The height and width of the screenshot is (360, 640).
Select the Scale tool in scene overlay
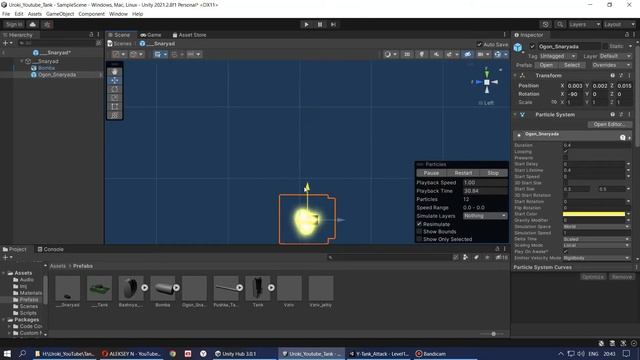(x=115, y=98)
